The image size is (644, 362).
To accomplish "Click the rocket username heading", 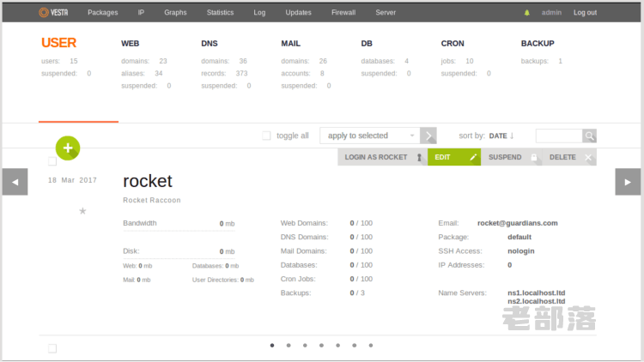I will (x=148, y=181).
